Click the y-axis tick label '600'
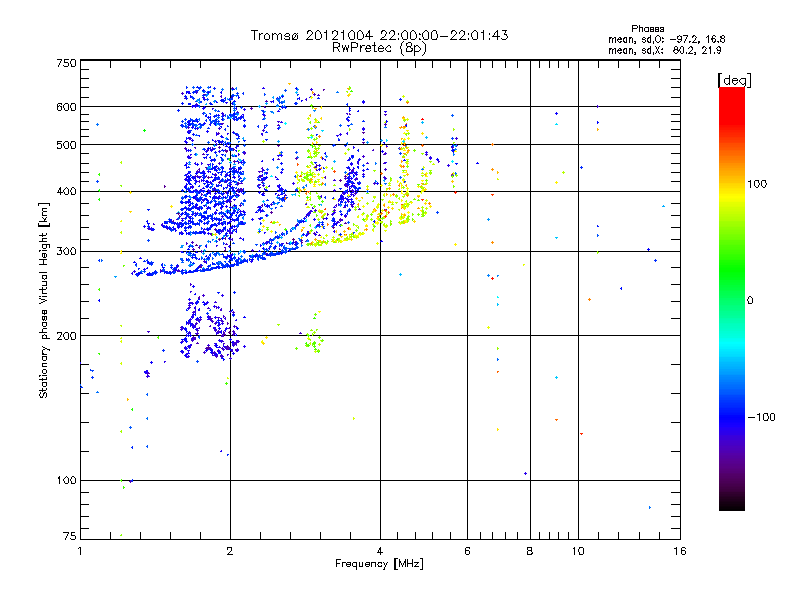The image size is (800, 600). [66, 107]
